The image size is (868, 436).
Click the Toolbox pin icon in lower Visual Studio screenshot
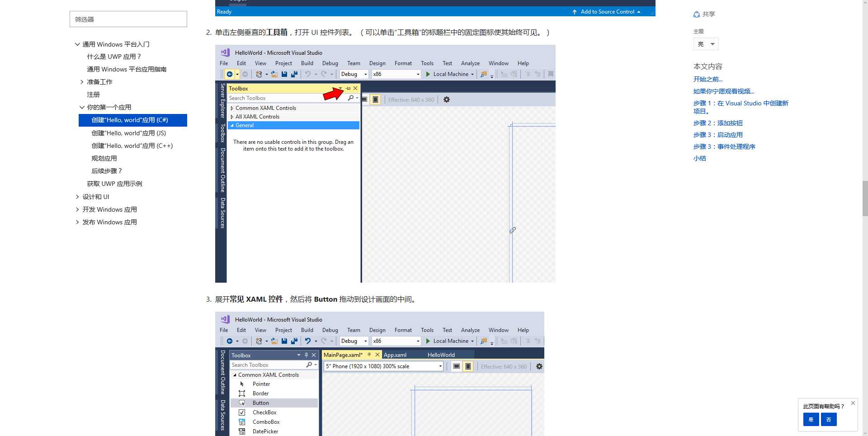pos(306,355)
